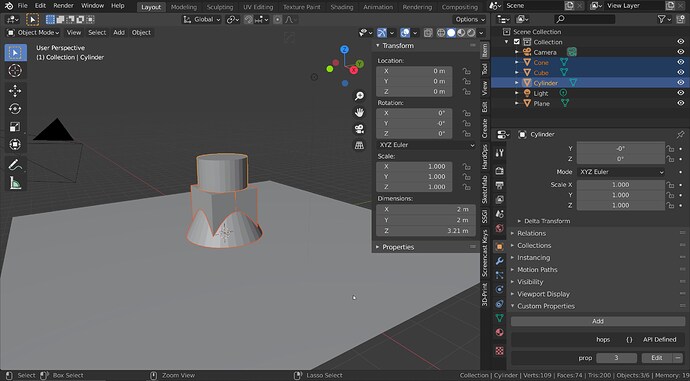Viewport: 690px width, 381px height.
Task: Collapse Custom Properties panel
Action: coord(546,306)
